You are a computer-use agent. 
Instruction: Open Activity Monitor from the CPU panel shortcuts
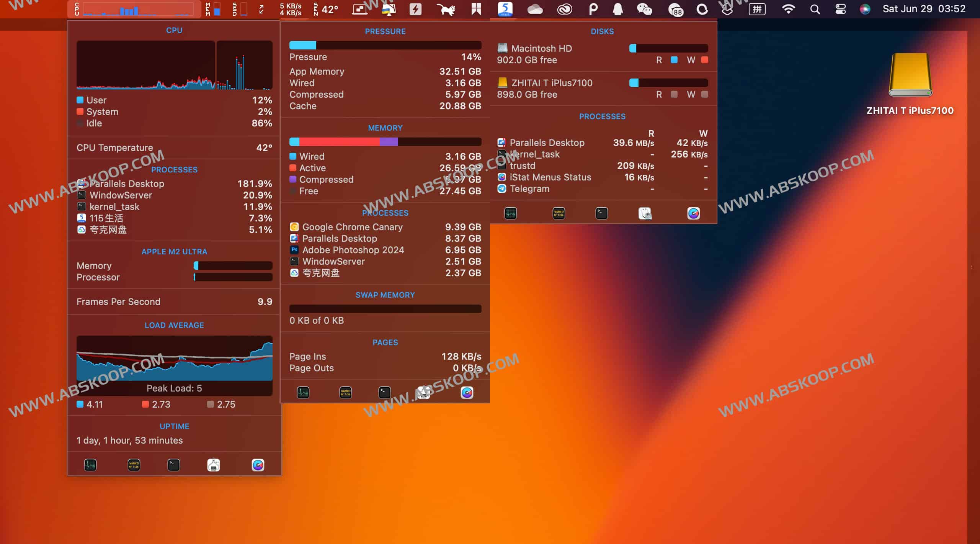click(90, 465)
